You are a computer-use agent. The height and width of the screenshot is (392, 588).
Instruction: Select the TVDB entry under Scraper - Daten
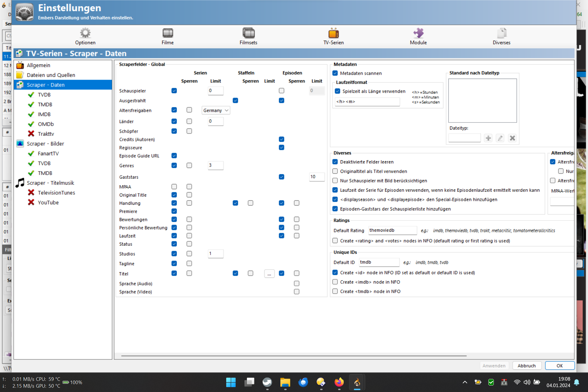tap(44, 95)
